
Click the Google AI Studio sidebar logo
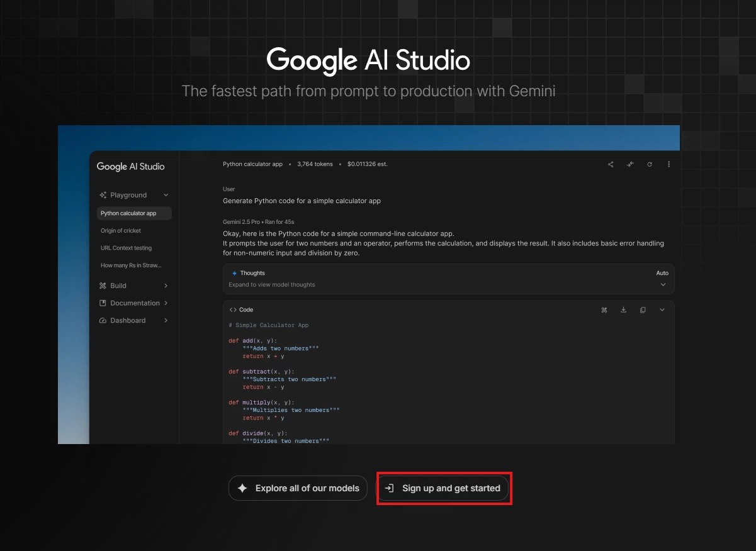pos(130,167)
